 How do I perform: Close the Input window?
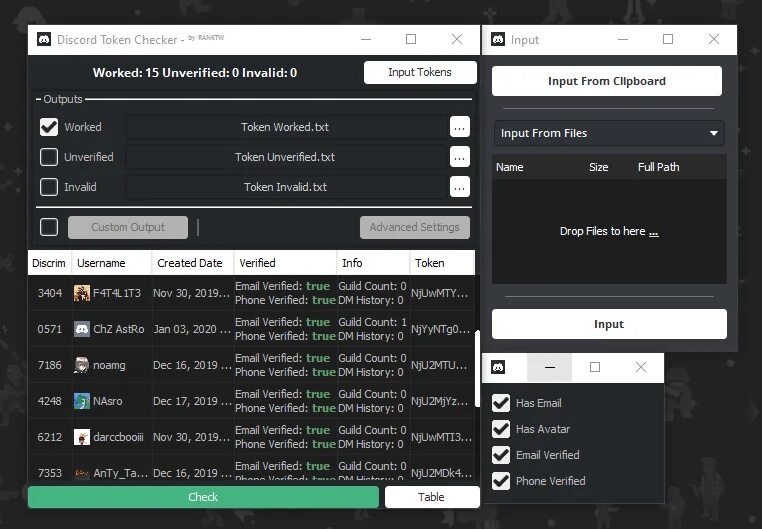pos(713,39)
